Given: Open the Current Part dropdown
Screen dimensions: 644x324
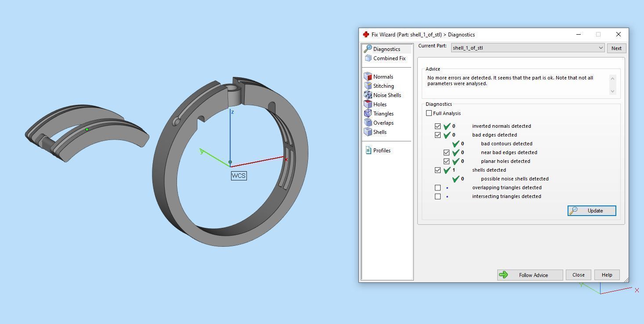Looking at the screenshot, I should tap(528, 48).
